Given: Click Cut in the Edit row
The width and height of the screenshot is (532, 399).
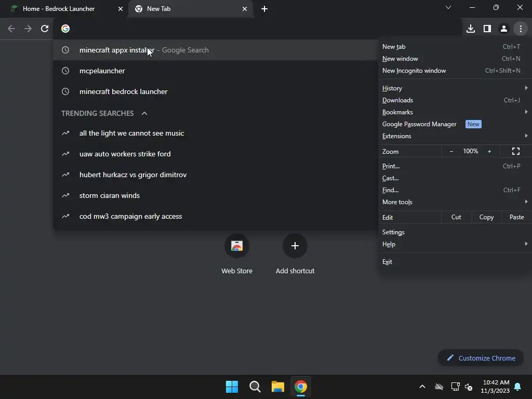Looking at the screenshot, I should click(456, 217).
